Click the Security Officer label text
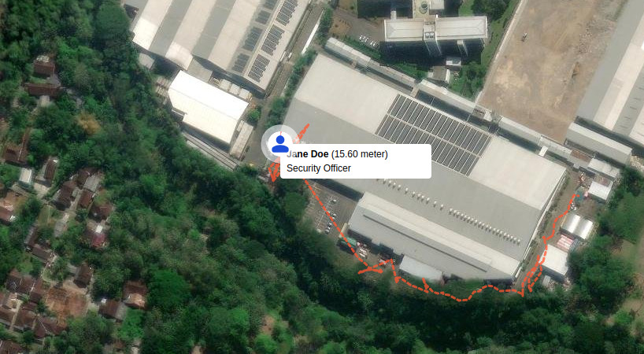This screenshot has width=644, height=354. tap(319, 168)
